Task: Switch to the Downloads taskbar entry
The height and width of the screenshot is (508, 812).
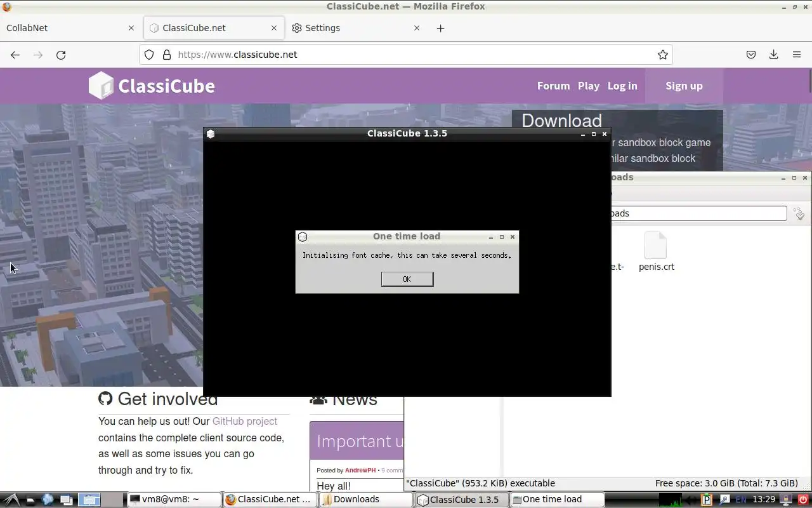Action: (x=366, y=500)
